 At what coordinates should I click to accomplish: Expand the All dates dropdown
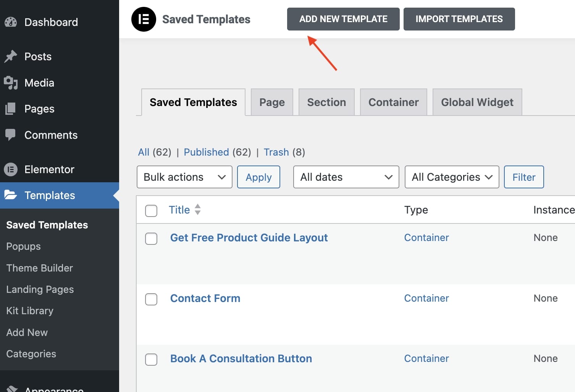(346, 177)
